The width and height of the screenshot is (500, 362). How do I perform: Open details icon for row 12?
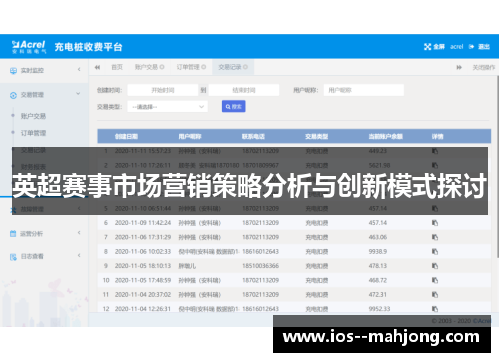pos(435,309)
